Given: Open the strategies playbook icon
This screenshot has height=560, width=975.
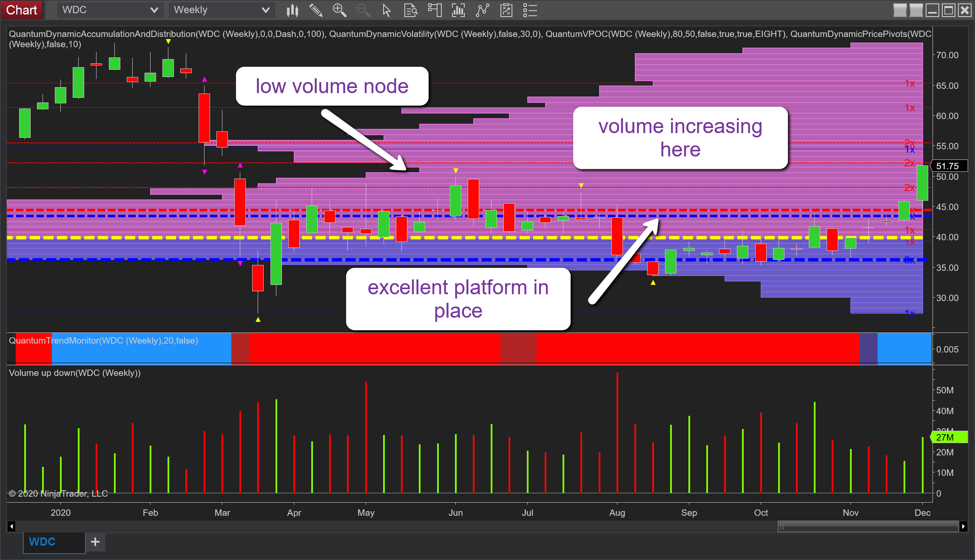Looking at the screenshot, I should [x=506, y=10].
